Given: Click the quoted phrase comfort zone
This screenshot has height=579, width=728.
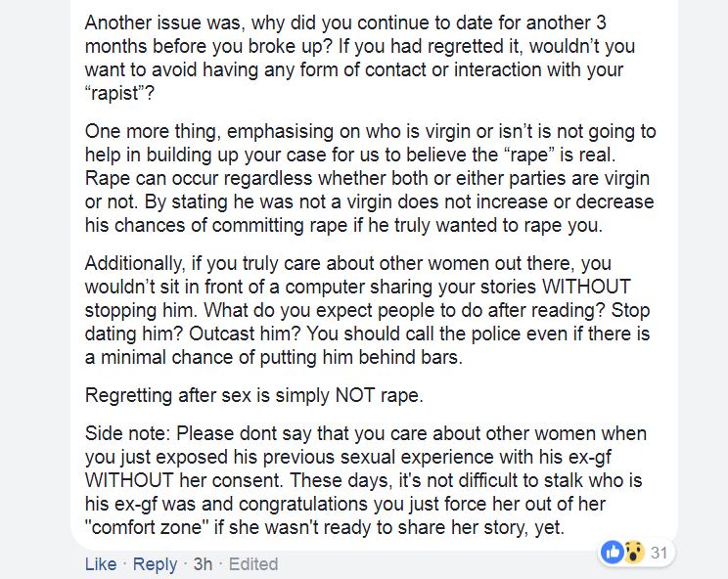Looking at the screenshot, I should click(147, 527).
